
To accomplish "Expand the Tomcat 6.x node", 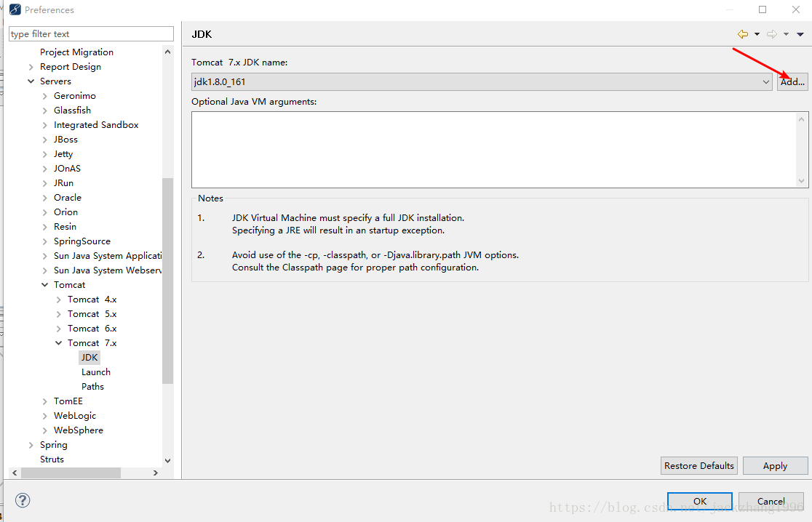I will (58, 329).
